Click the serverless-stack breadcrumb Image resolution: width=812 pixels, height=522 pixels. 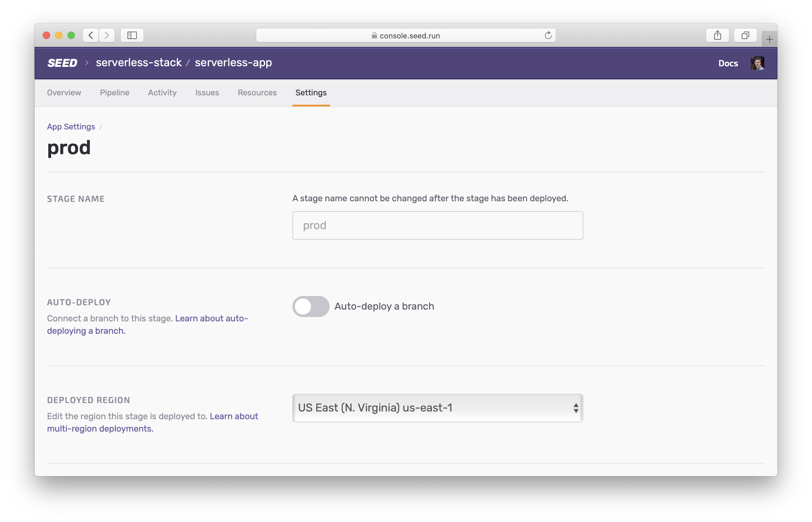click(x=139, y=63)
